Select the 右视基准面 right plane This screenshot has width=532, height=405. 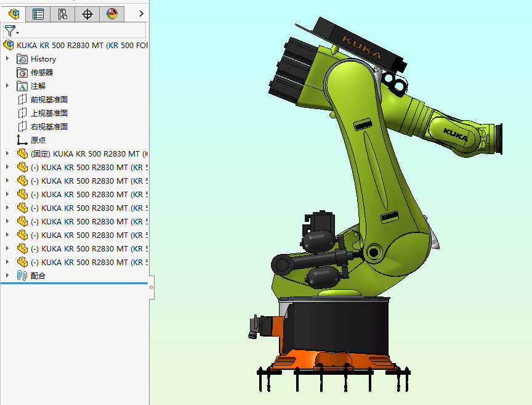pyautogui.click(x=42, y=127)
